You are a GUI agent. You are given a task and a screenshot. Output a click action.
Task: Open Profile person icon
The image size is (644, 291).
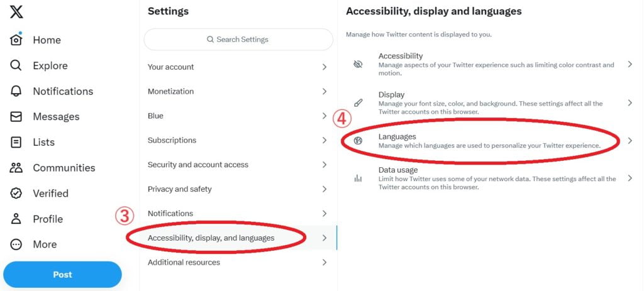[16, 219]
